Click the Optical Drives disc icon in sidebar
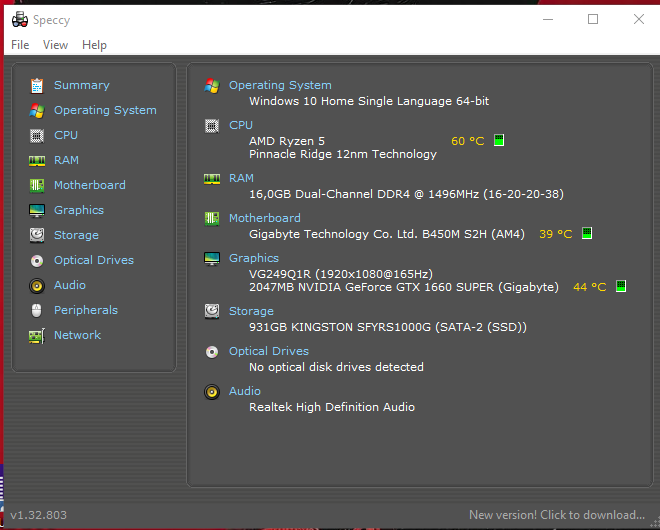The height and width of the screenshot is (530, 660). tap(37, 261)
